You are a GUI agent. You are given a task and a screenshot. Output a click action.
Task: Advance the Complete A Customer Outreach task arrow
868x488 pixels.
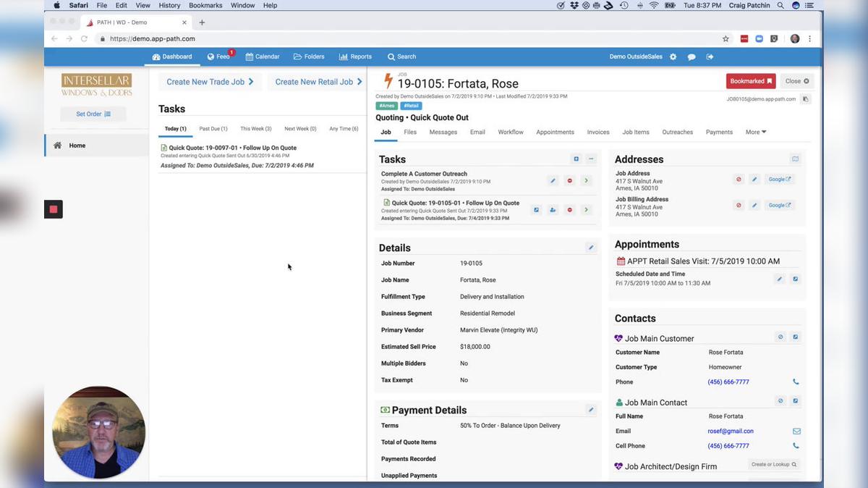(x=587, y=181)
